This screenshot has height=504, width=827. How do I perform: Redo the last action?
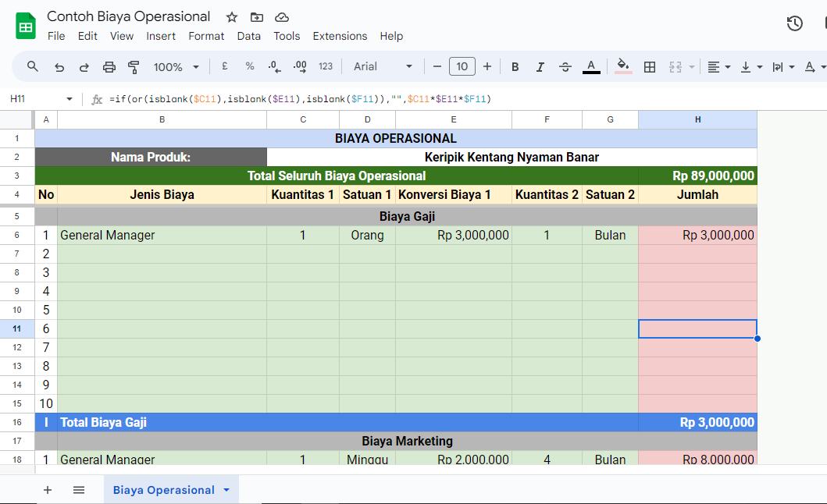point(84,67)
